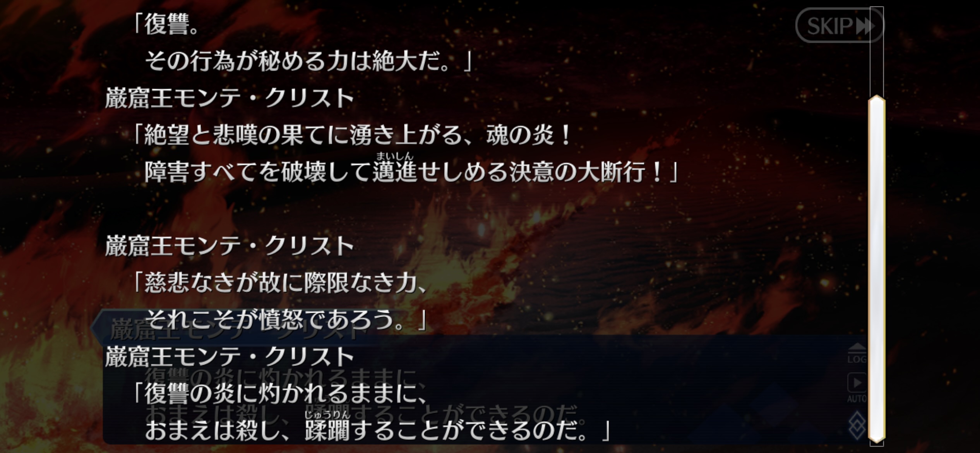Open the LOG backlog icon
Image resolution: width=980 pixels, height=453 pixels.
pos(857,353)
